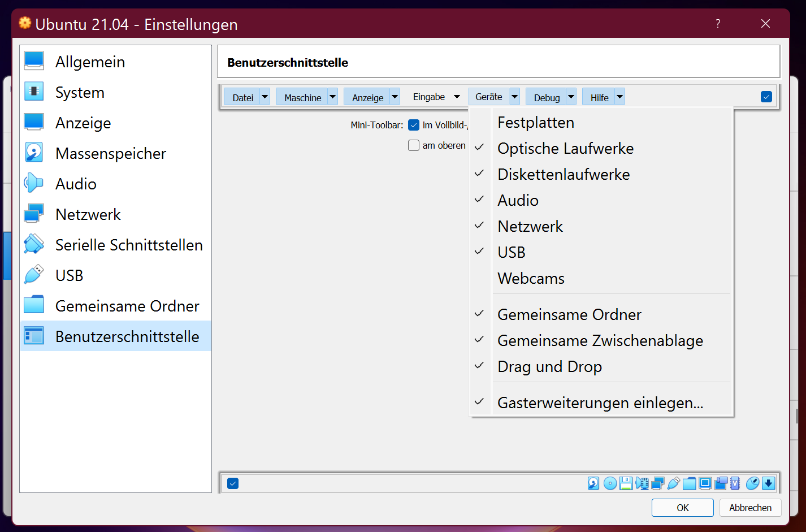Toggle the status bar enable checkbox
The width and height of the screenshot is (806, 532).
point(233,483)
